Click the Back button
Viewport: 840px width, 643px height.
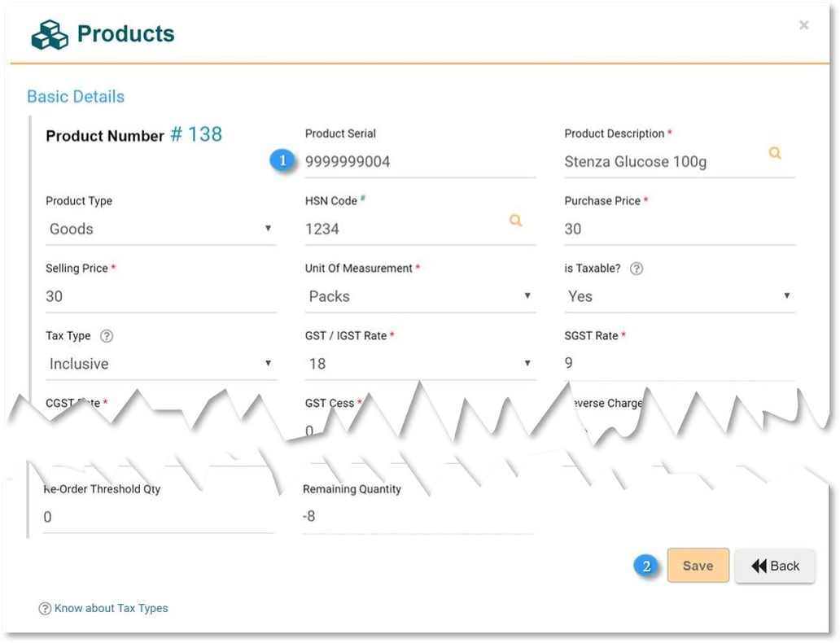click(x=775, y=565)
